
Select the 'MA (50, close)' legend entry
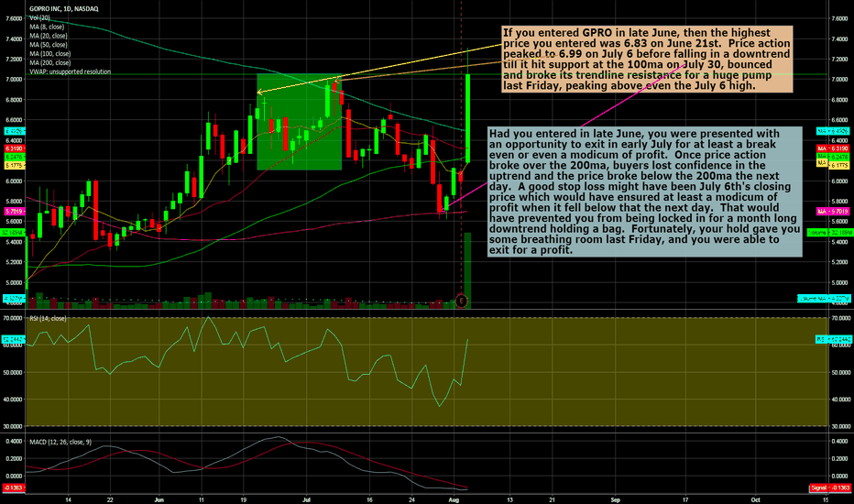pos(49,45)
